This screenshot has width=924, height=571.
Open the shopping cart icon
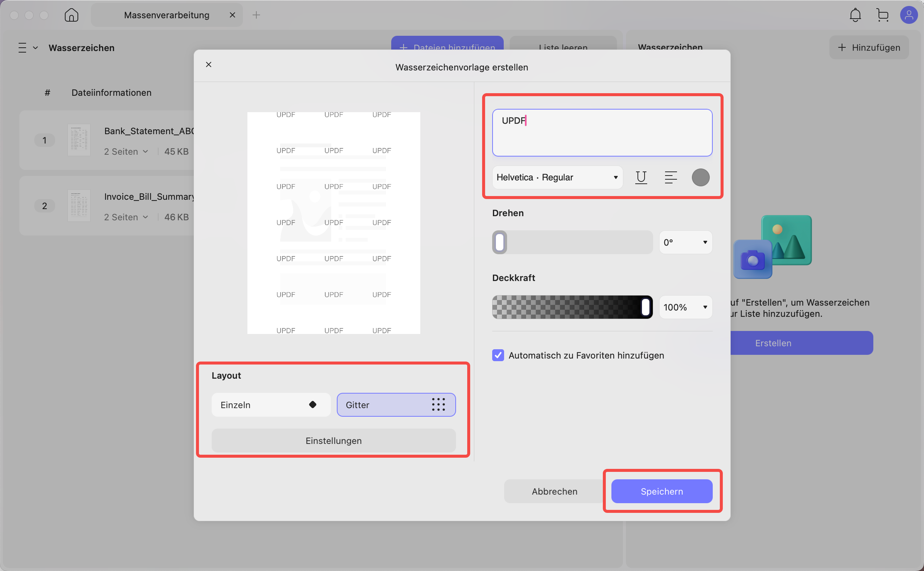pos(883,15)
